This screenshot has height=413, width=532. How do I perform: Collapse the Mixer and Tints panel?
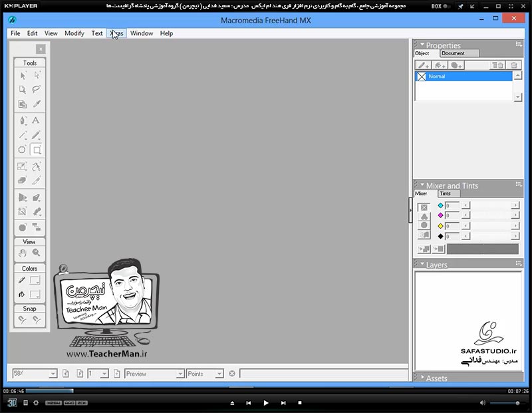(x=422, y=185)
